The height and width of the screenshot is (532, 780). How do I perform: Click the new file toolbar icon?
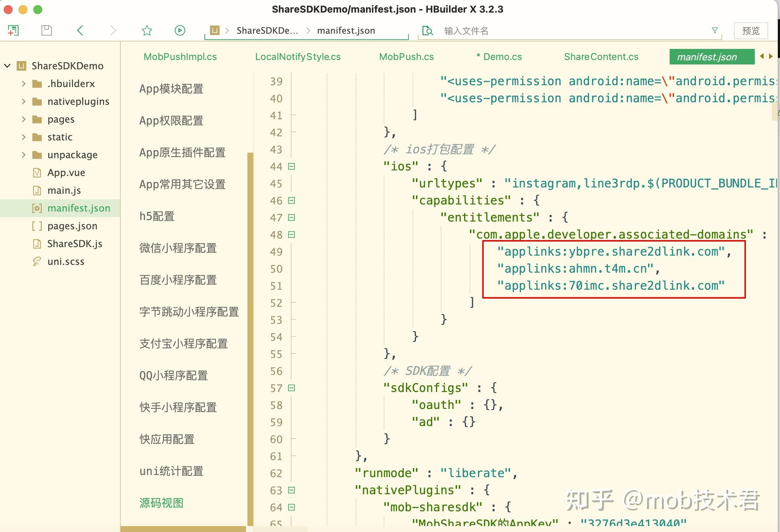click(x=13, y=30)
